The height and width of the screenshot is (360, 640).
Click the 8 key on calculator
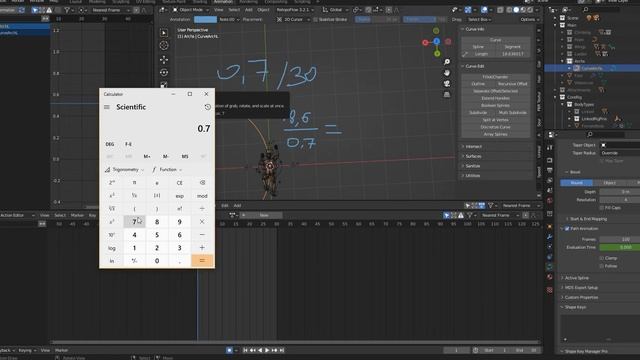[x=157, y=222]
